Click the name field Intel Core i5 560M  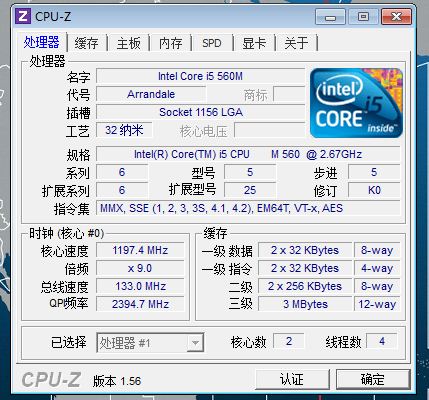[200, 76]
